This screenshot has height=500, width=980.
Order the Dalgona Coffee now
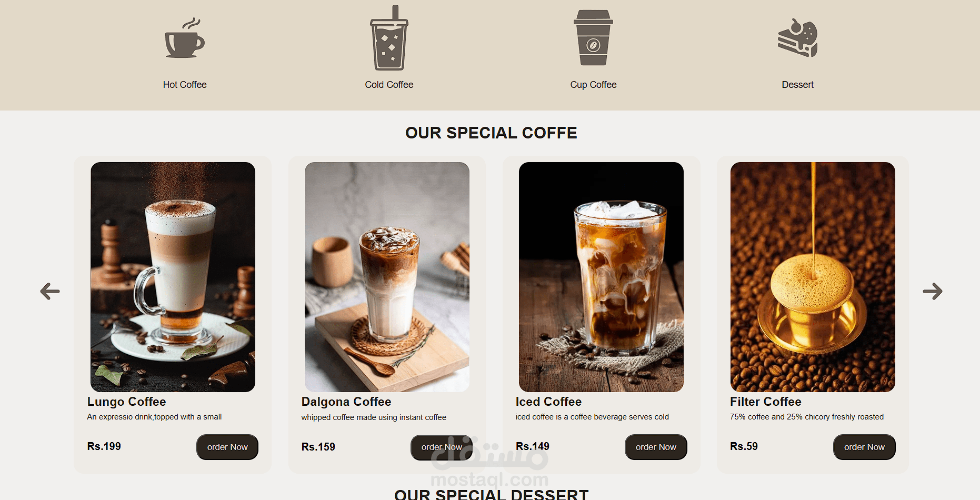coord(442,447)
